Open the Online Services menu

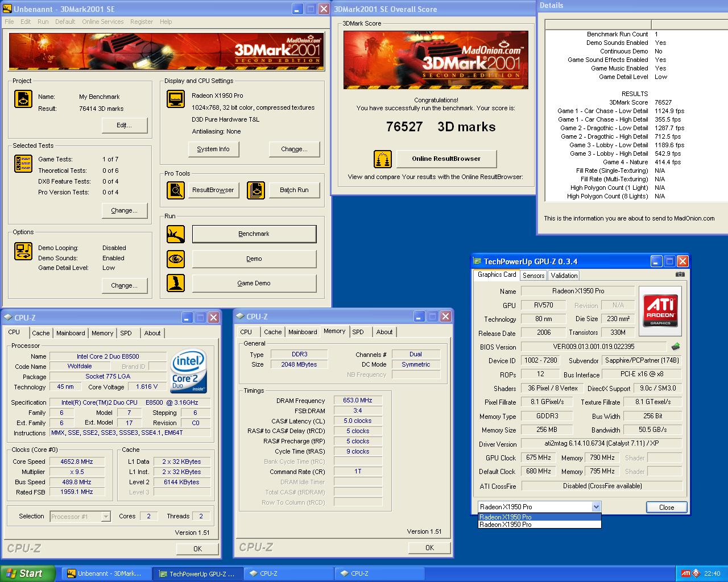pos(103,22)
